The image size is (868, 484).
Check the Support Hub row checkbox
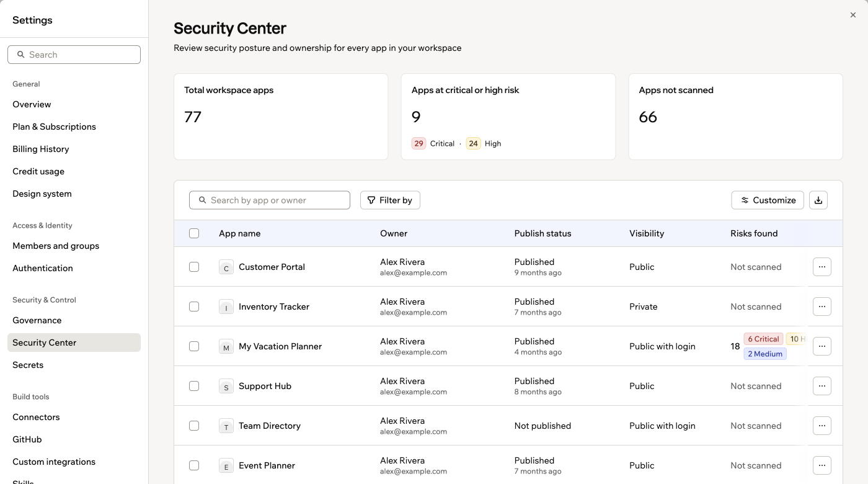[x=194, y=386]
